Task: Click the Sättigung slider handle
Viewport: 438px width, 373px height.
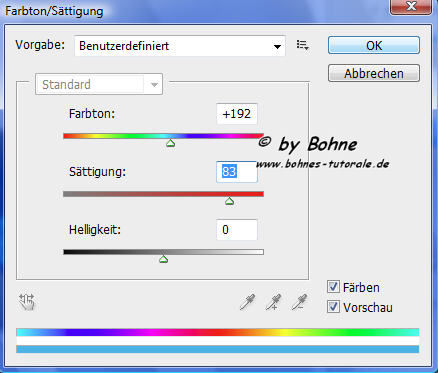Action: (229, 201)
